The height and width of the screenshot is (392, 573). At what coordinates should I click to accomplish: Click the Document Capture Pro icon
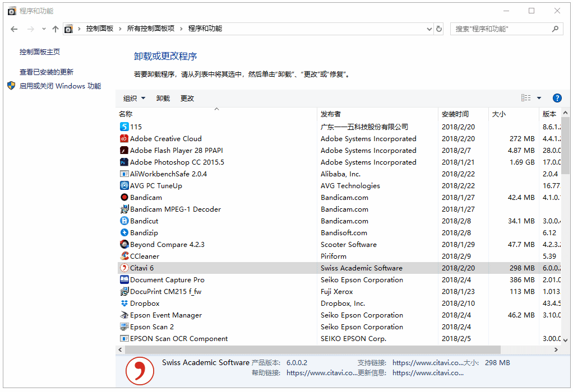coord(124,279)
